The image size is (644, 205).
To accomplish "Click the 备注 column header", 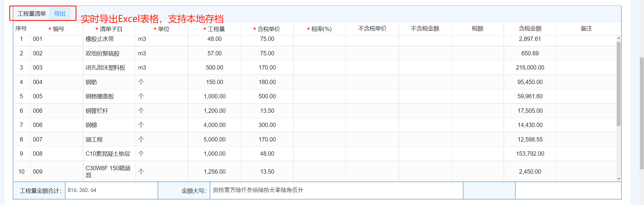I will coord(586,29).
